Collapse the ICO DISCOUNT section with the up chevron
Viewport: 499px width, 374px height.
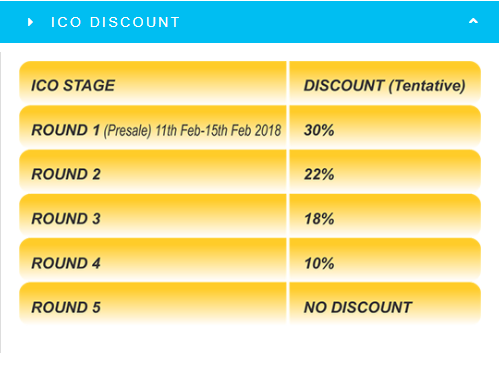(x=473, y=21)
